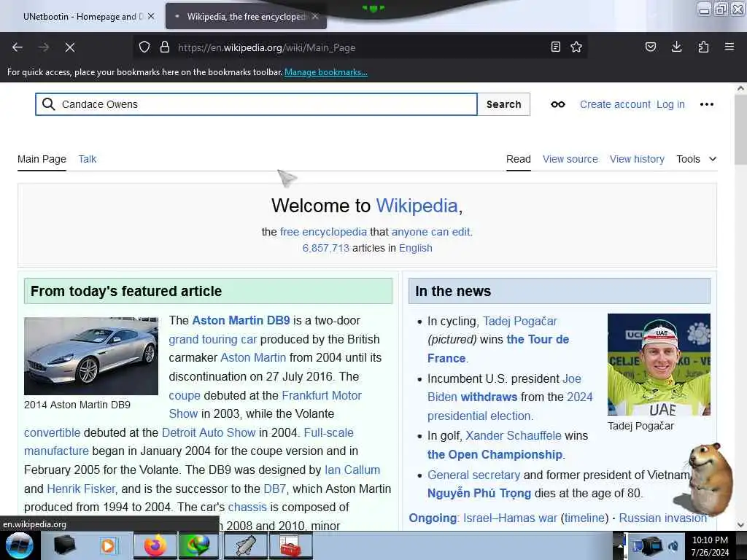Click the search magnifier icon in Wikipedia search box
The height and width of the screenshot is (560, 747).
point(49,104)
